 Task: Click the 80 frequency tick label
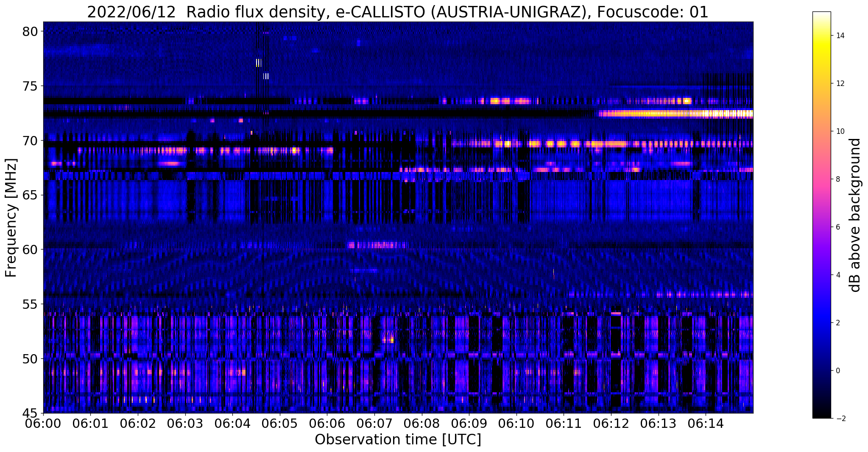pos(31,31)
